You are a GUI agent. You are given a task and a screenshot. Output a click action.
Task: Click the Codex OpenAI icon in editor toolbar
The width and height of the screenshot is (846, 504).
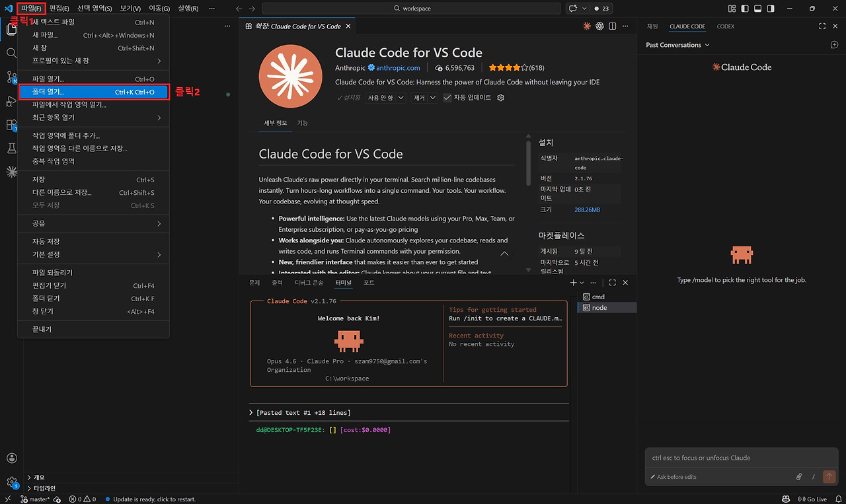(x=600, y=26)
